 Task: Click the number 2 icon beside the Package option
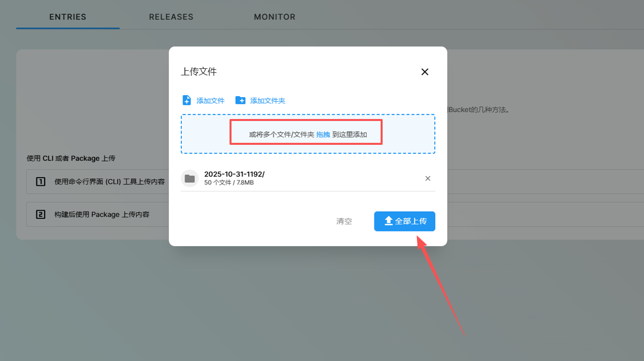[41, 214]
